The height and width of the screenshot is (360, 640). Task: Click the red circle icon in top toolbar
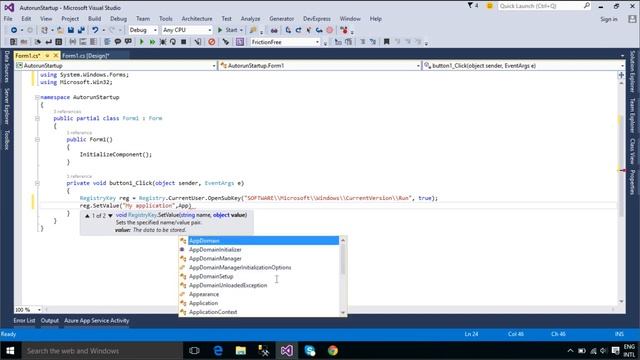pyautogui.click(x=330, y=30)
